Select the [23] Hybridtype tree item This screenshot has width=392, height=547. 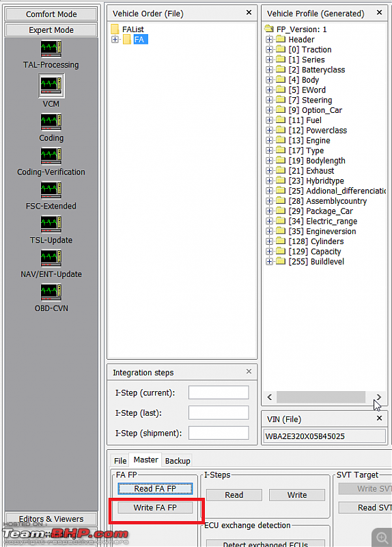316,181
